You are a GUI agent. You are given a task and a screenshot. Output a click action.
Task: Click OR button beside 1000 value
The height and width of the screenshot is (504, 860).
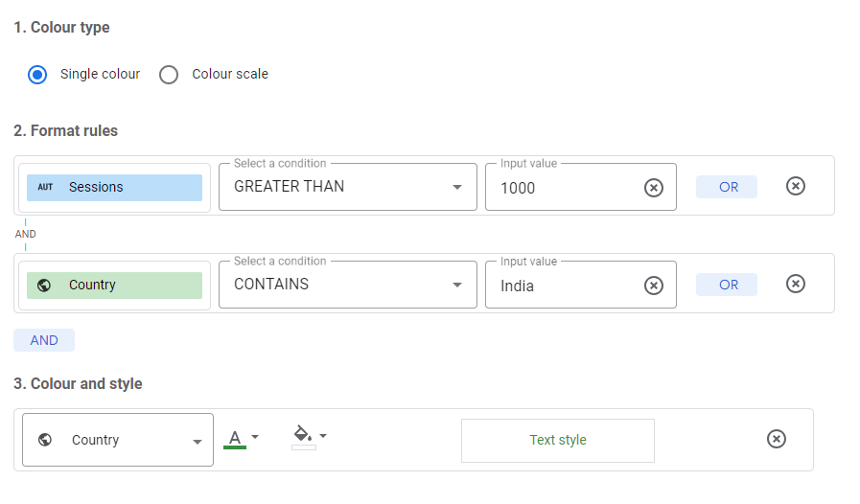[727, 187]
